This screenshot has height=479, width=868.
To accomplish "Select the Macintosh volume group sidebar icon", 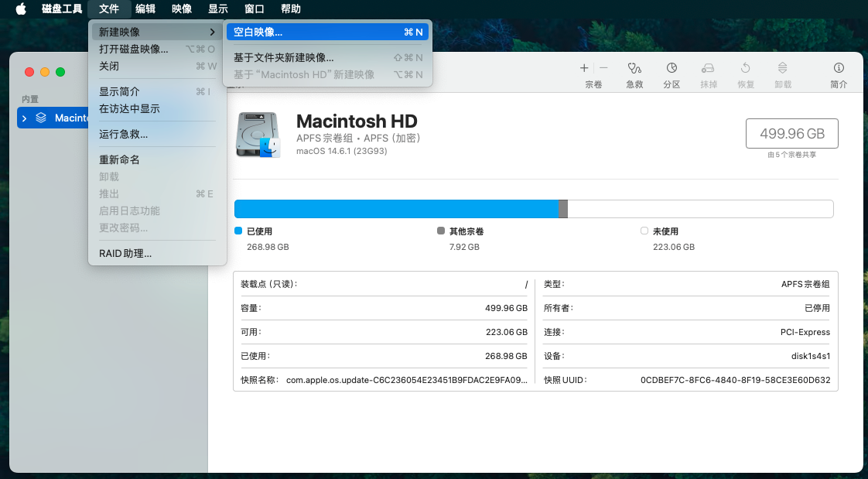I will pos(41,118).
